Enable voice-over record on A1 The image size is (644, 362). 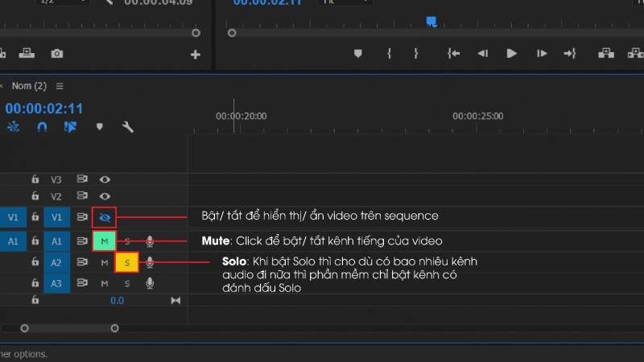coord(150,241)
